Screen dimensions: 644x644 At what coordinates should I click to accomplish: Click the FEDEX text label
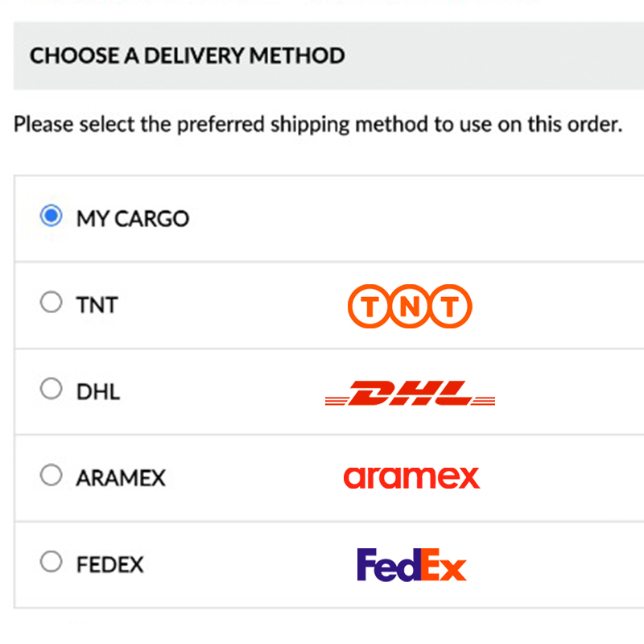click(x=110, y=565)
